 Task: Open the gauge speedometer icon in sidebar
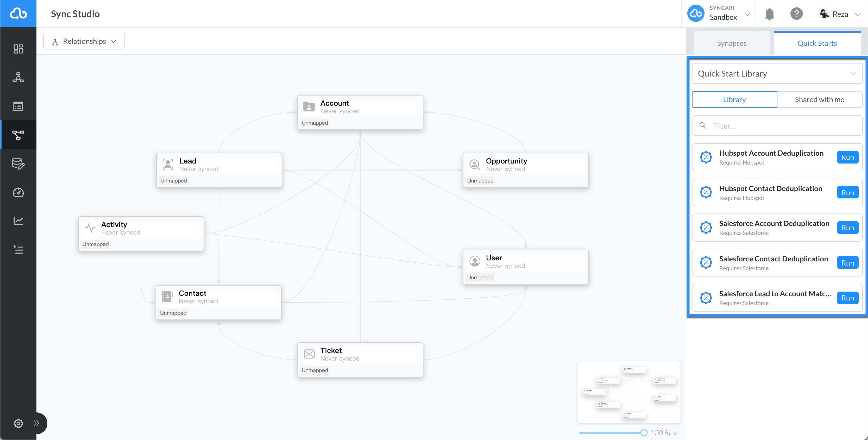click(18, 192)
